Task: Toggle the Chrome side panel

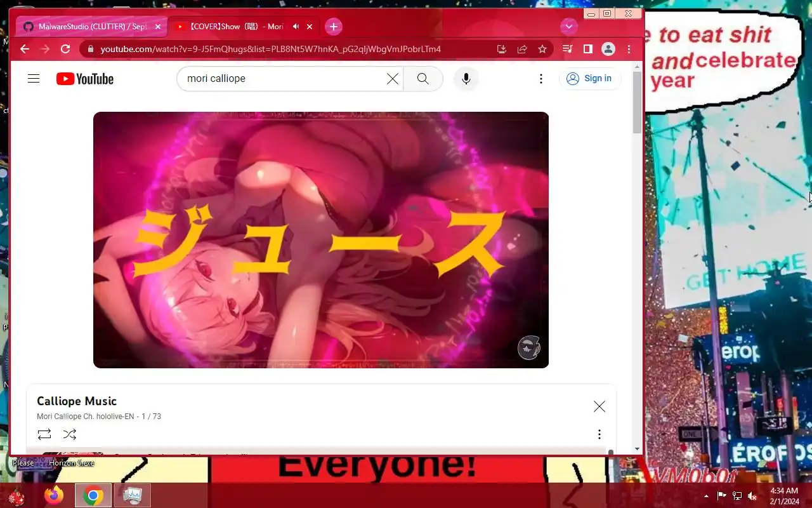Action: point(588,49)
